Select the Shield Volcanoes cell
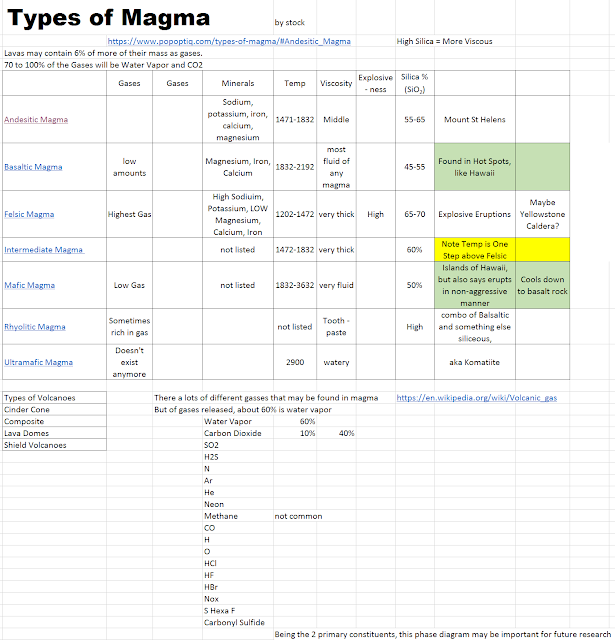615x640 pixels. 54,445
